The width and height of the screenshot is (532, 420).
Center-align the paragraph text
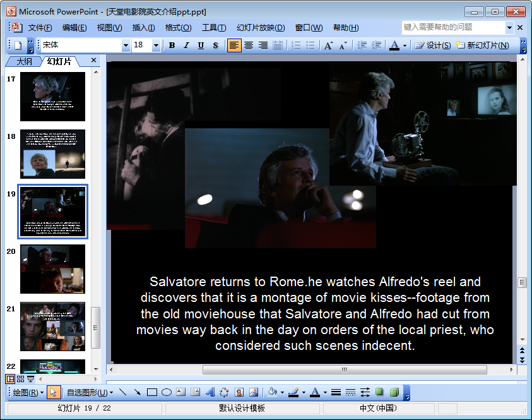tap(249, 45)
